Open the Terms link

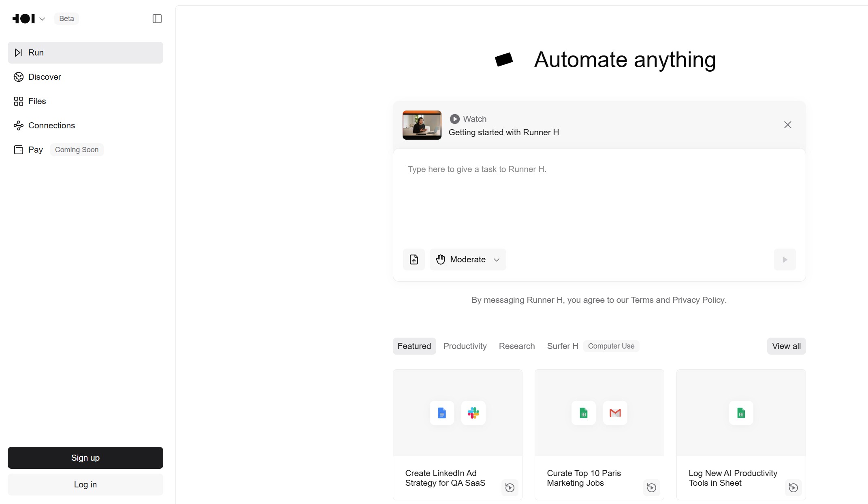point(642,300)
